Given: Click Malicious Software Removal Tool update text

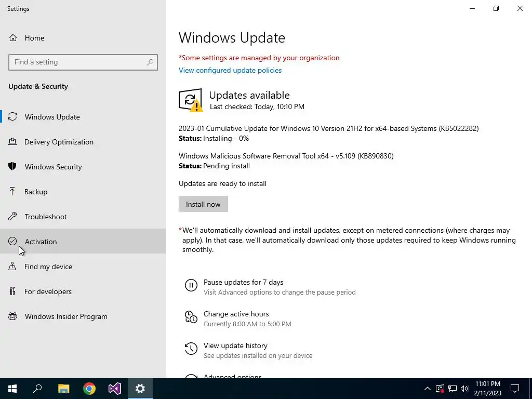Looking at the screenshot, I should coord(286,156).
